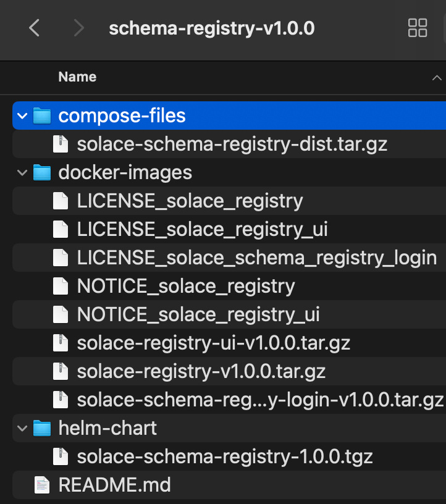Screen dimensions: 446x504
Task: Click the README.md file icon
Action: click(x=42, y=485)
